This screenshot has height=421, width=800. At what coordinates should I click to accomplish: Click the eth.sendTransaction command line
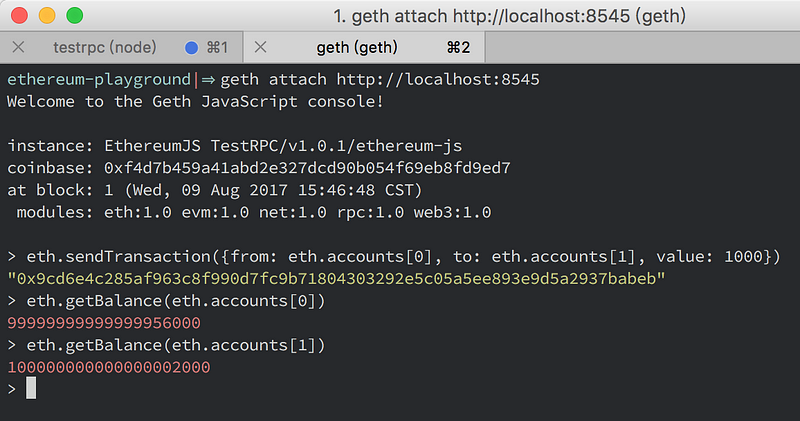click(x=400, y=256)
